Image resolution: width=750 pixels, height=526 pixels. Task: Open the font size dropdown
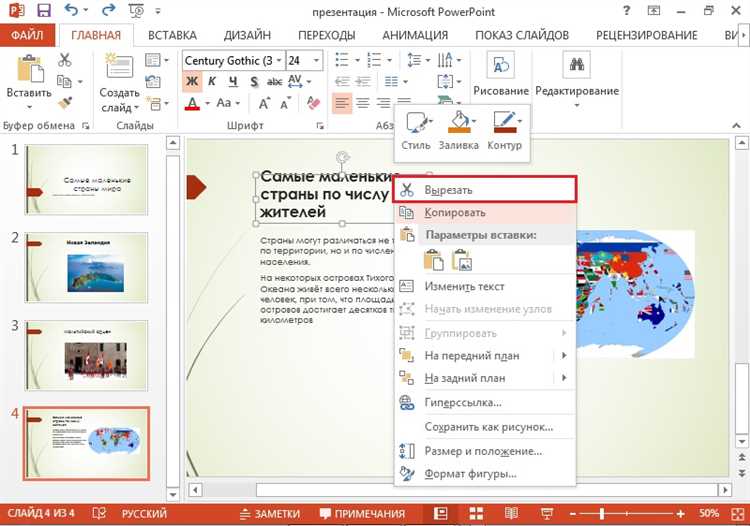tap(316, 60)
